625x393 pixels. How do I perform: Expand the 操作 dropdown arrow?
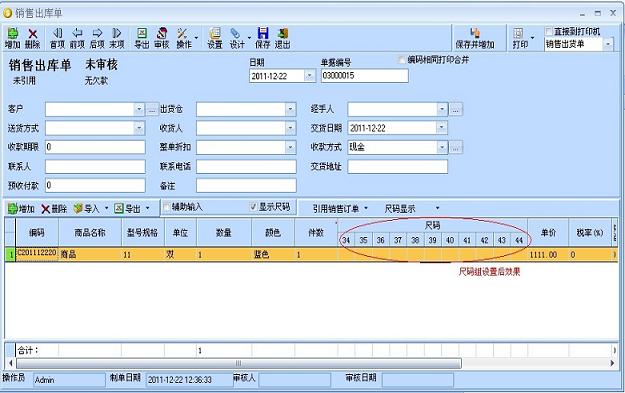[196, 38]
